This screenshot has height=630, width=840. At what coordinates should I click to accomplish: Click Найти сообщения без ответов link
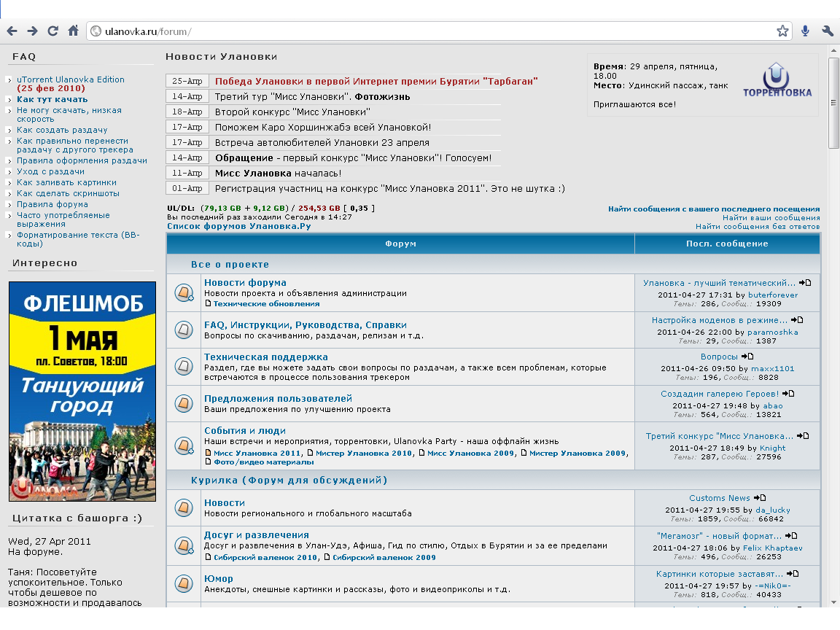[x=758, y=227]
